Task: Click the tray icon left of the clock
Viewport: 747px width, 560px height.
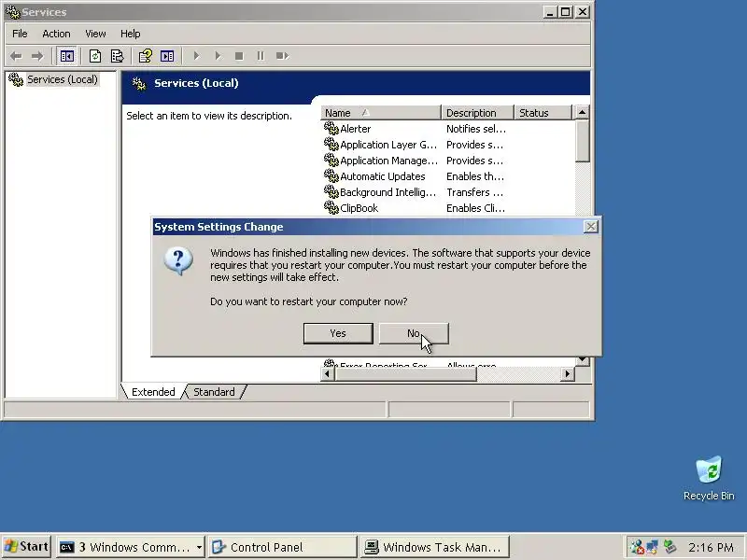Action: (x=669, y=547)
